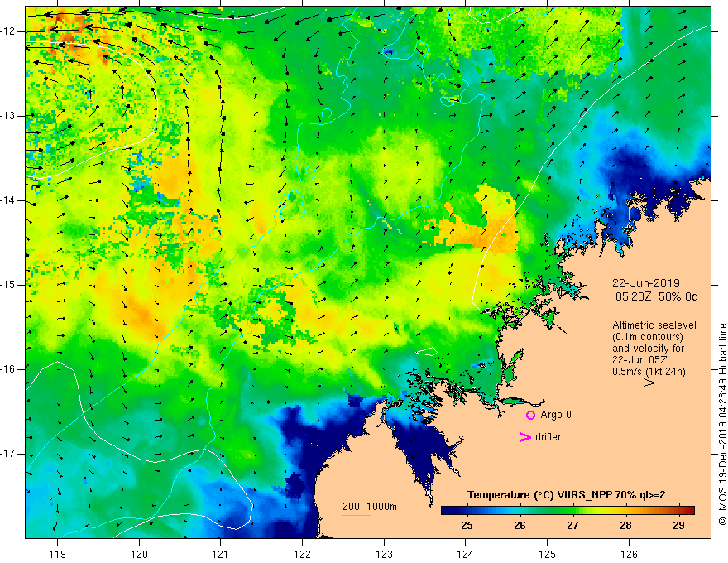Click the "0.5m/s (1kt 24h)" label
The width and height of the screenshot is (728, 563).
click(649, 372)
